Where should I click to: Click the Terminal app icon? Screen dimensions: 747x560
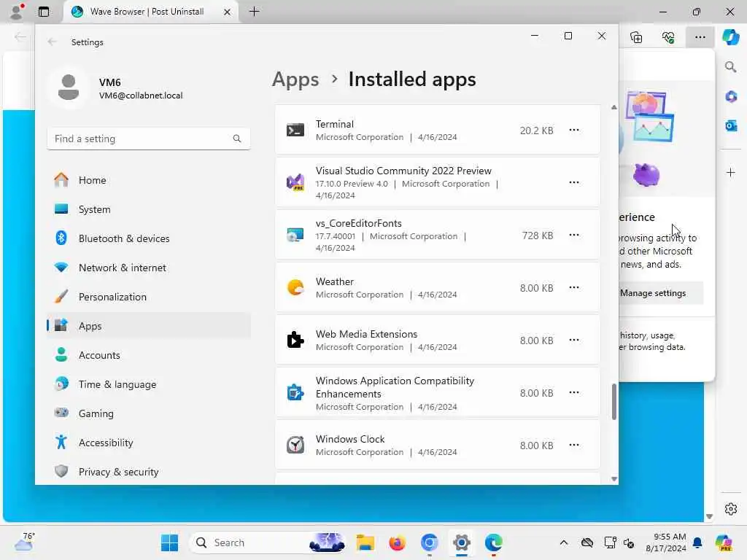(295, 130)
